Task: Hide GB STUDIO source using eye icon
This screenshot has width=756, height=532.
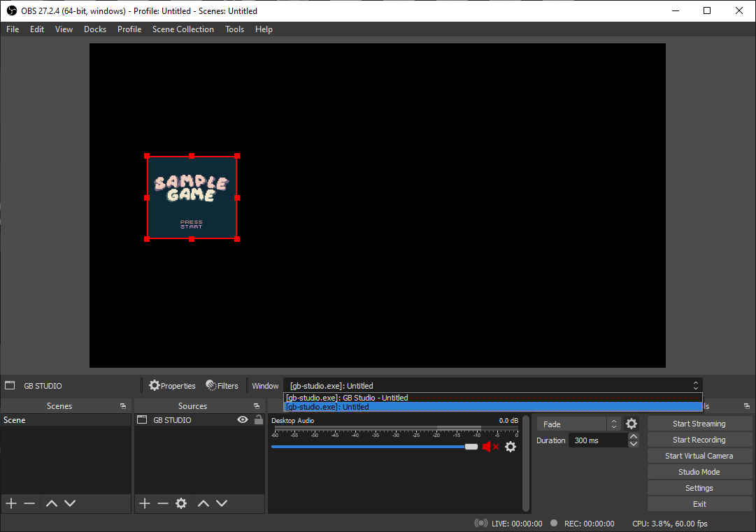Action: tap(243, 420)
